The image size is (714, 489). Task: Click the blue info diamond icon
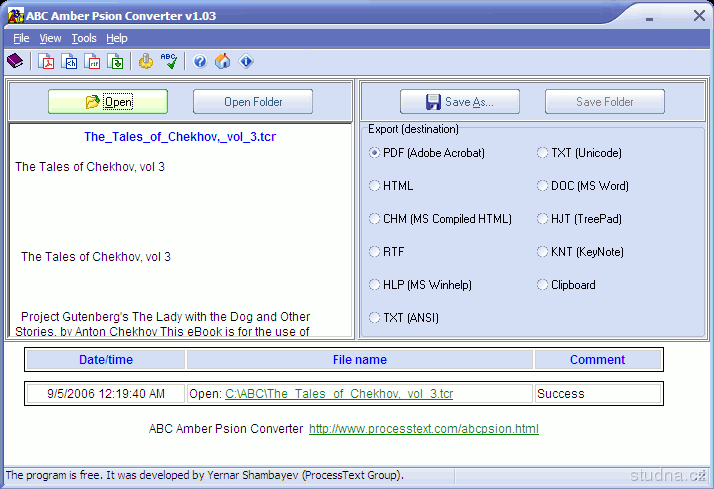(x=246, y=61)
